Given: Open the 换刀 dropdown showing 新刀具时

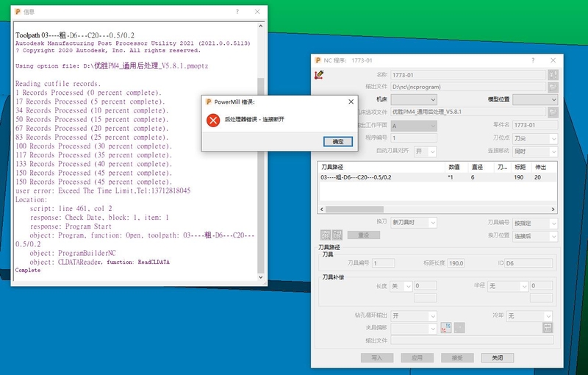Looking at the screenshot, I should [x=413, y=222].
